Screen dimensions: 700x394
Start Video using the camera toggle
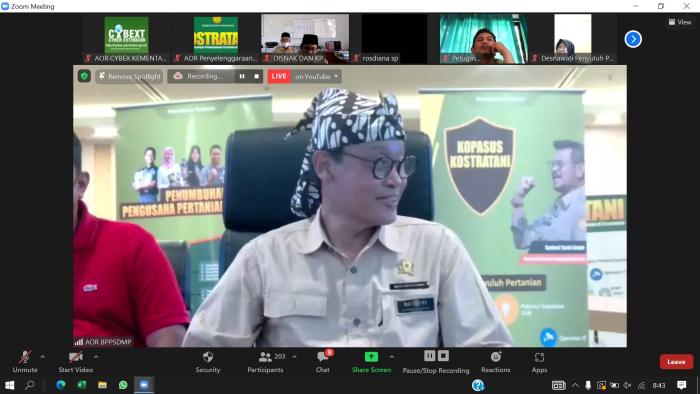click(75, 362)
